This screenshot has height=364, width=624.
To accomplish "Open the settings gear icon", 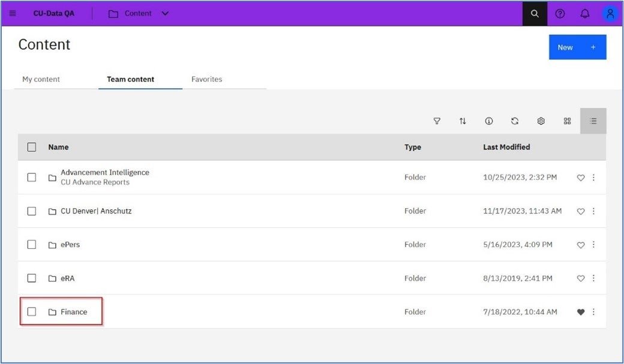I will pos(541,121).
